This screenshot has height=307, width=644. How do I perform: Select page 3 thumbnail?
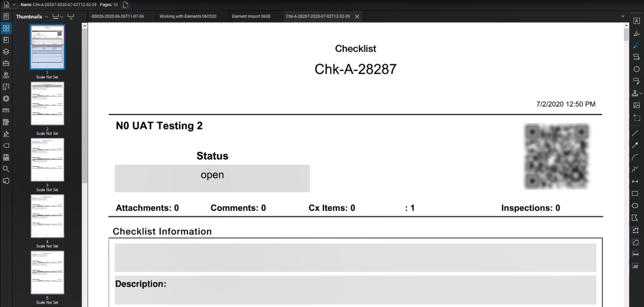(x=47, y=160)
